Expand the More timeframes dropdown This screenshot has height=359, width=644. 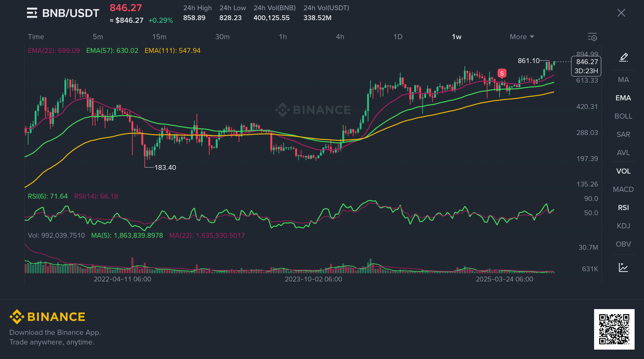[522, 37]
